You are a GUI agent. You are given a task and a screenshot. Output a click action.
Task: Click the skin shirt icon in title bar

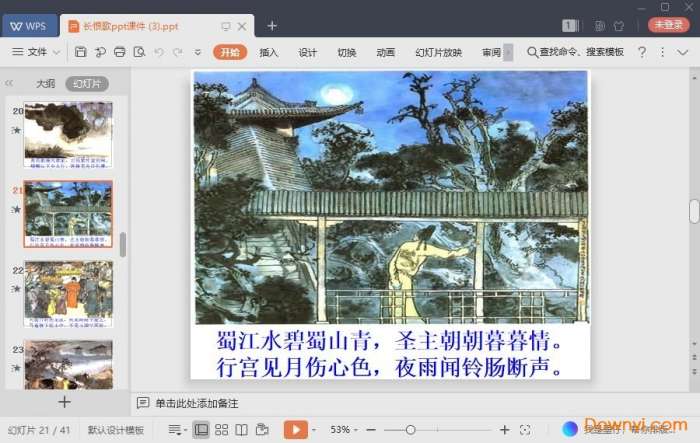(x=619, y=26)
